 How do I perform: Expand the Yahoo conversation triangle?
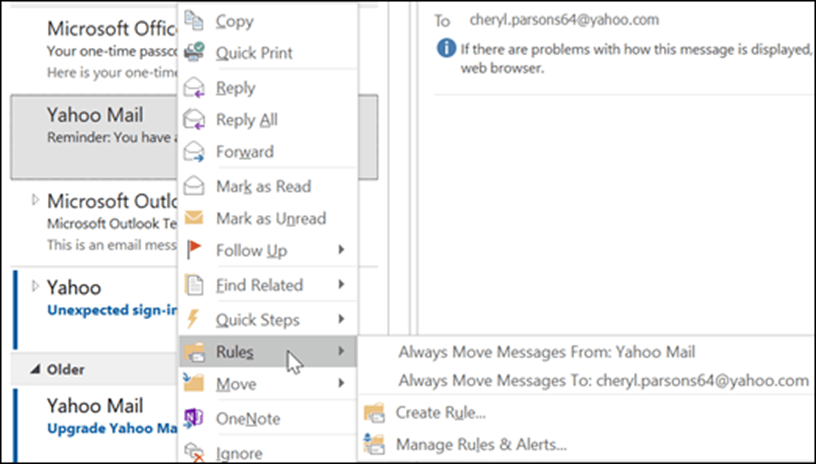(x=35, y=286)
